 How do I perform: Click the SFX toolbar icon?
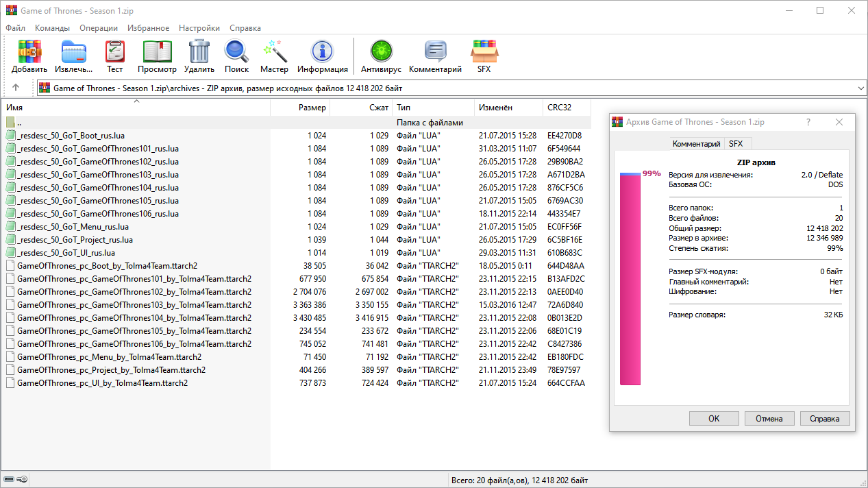tap(484, 51)
